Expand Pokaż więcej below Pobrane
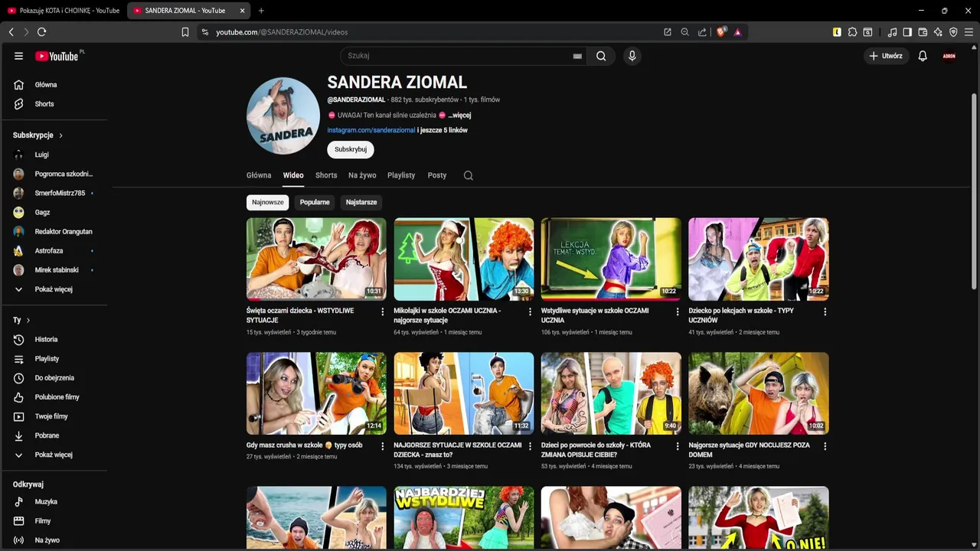Screen dimensions: 980x551 click(x=54, y=455)
